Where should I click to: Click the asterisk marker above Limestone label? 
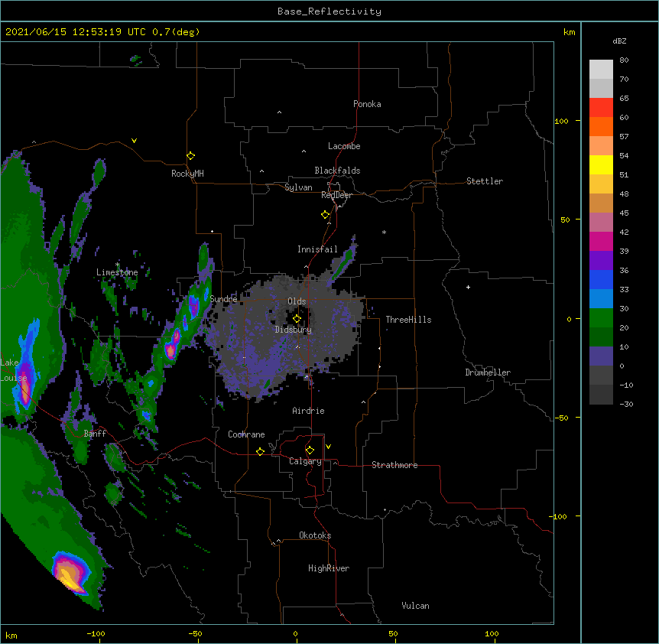pos(117,265)
